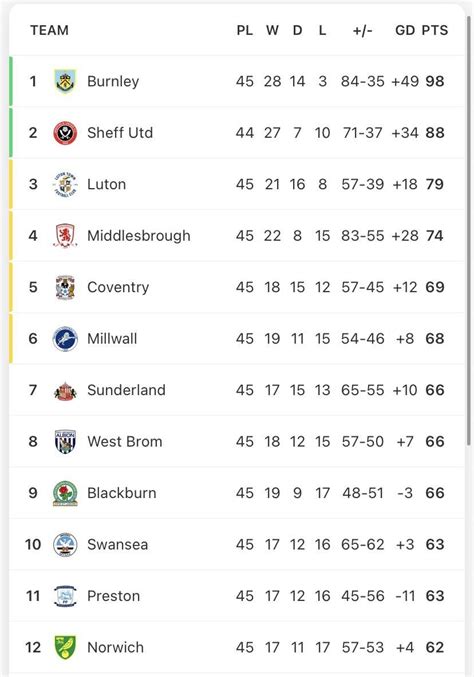Click the Swansea swan crest
This screenshot has height=677, width=474.
pos(65,544)
